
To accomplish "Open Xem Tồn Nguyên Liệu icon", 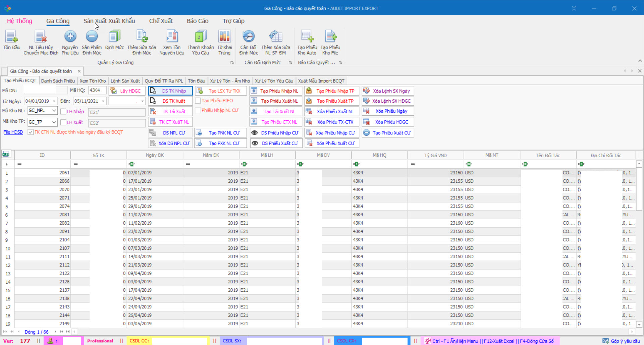I will click(172, 36).
